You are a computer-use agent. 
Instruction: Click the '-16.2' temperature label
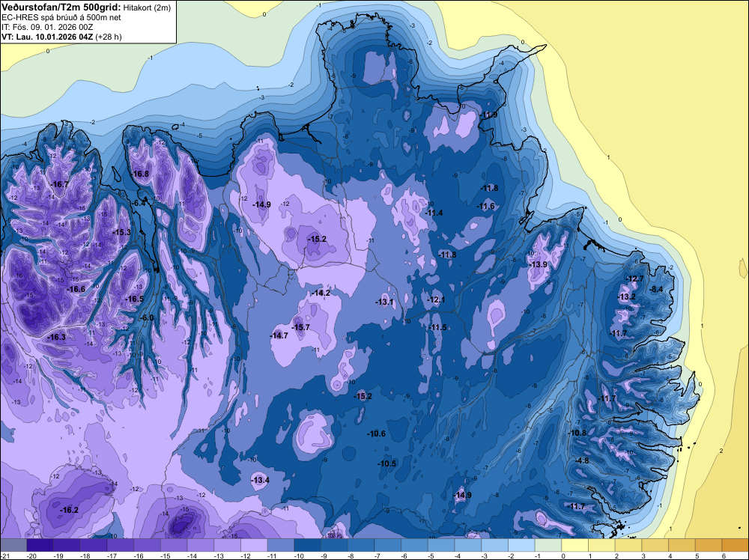[69, 510]
